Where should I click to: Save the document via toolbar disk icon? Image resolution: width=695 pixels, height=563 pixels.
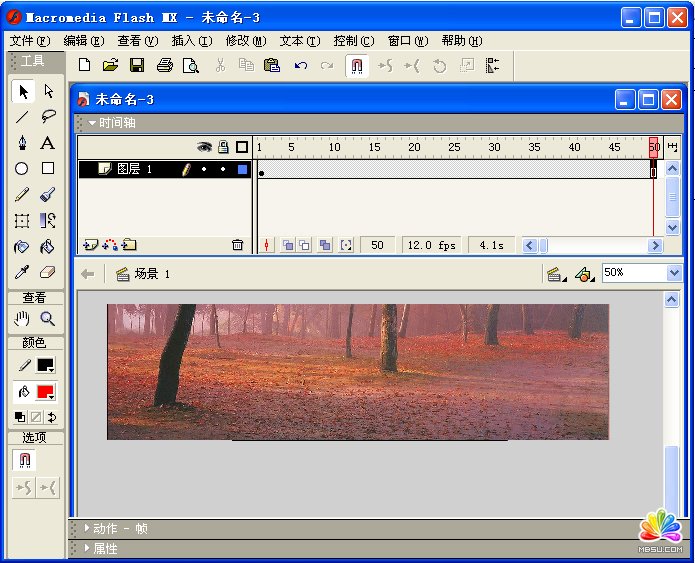[136, 66]
